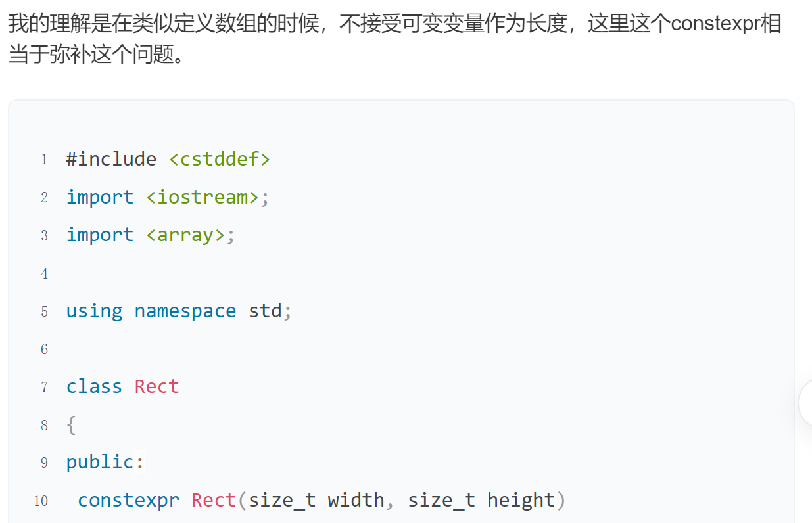Click line number 5 in the code block
Screen dimensions: 812x523
click(44, 311)
